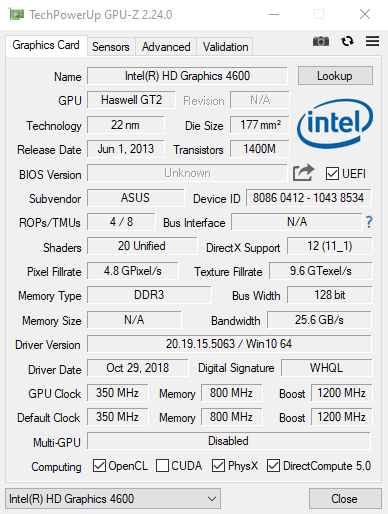This screenshot has width=388, height=514.
Task: Toggle the OpenCL checkbox
Action: pos(99,466)
